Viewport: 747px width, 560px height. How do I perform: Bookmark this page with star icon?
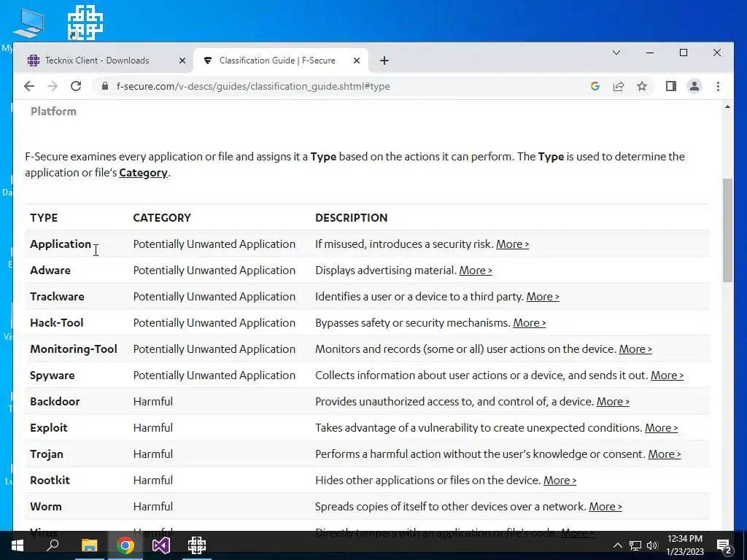pos(642,86)
